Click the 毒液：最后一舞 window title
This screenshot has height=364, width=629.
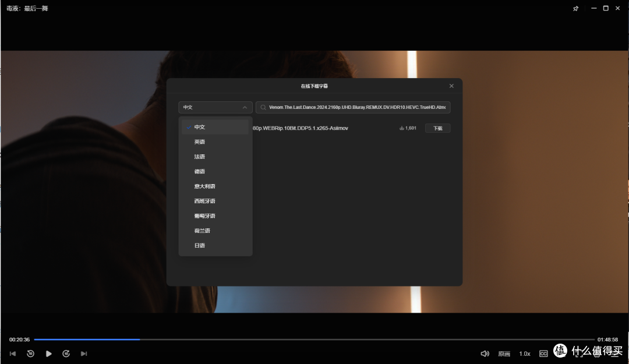27,8
